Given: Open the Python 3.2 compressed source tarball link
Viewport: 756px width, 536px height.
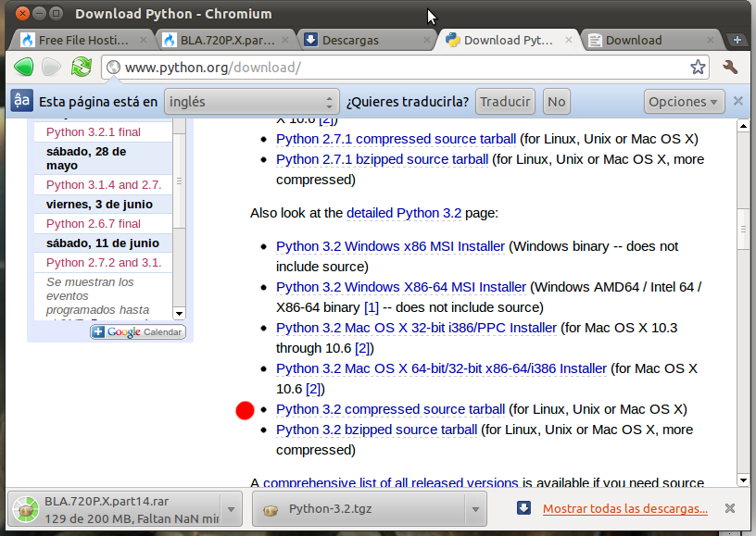Looking at the screenshot, I should 391,409.
